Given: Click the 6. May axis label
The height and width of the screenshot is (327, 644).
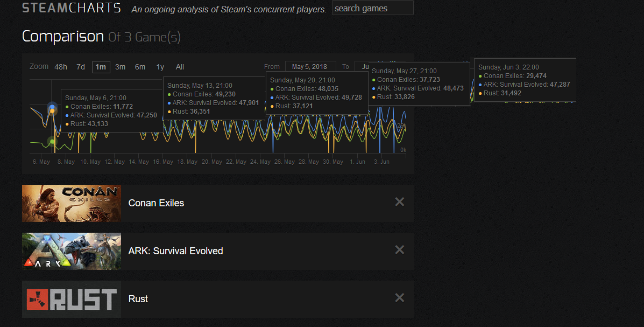Looking at the screenshot, I should pyautogui.click(x=41, y=162).
